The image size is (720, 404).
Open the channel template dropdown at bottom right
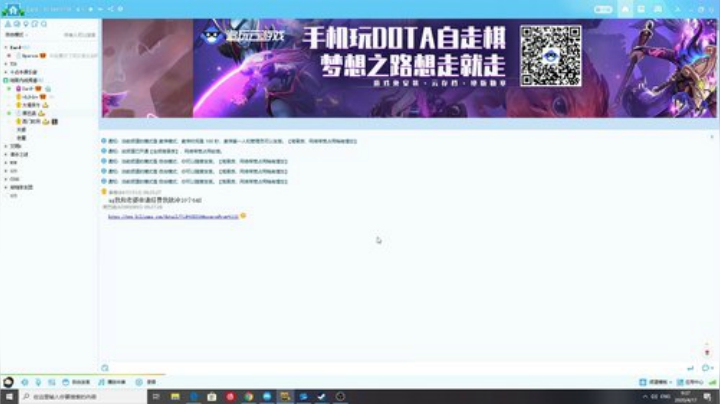click(x=655, y=382)
